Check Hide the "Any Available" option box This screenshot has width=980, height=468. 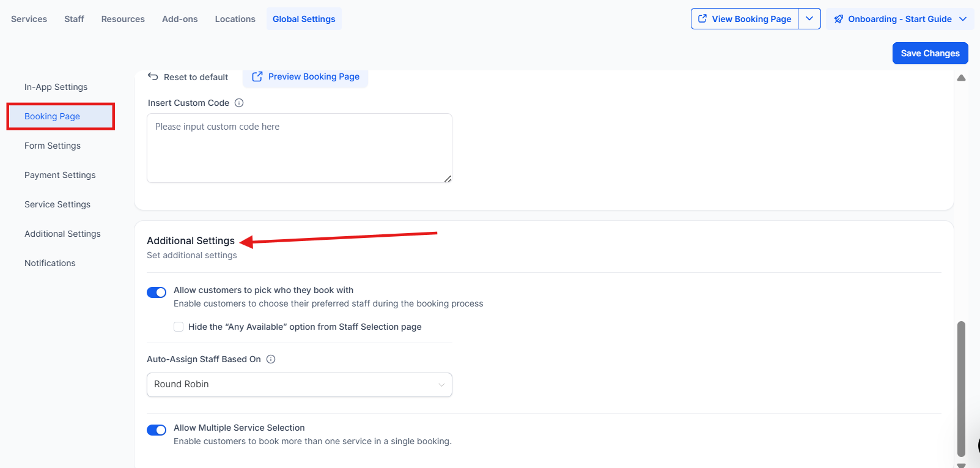pos(179,327)
